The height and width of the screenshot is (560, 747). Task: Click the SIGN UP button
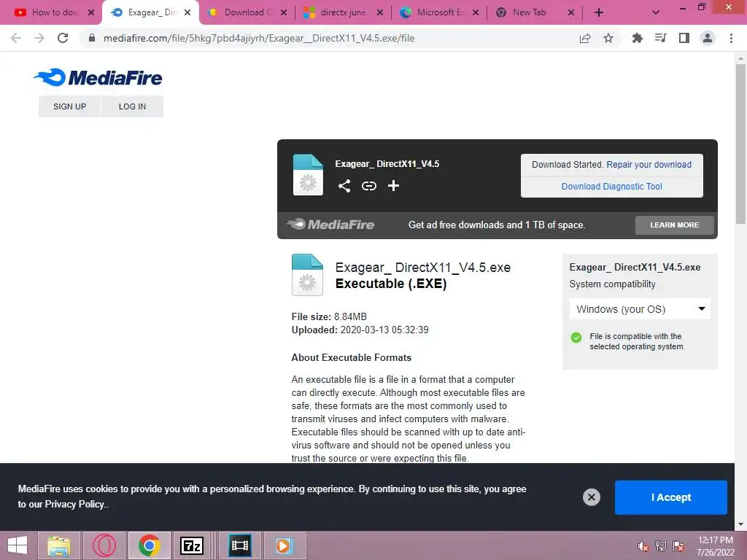[69, 106]
